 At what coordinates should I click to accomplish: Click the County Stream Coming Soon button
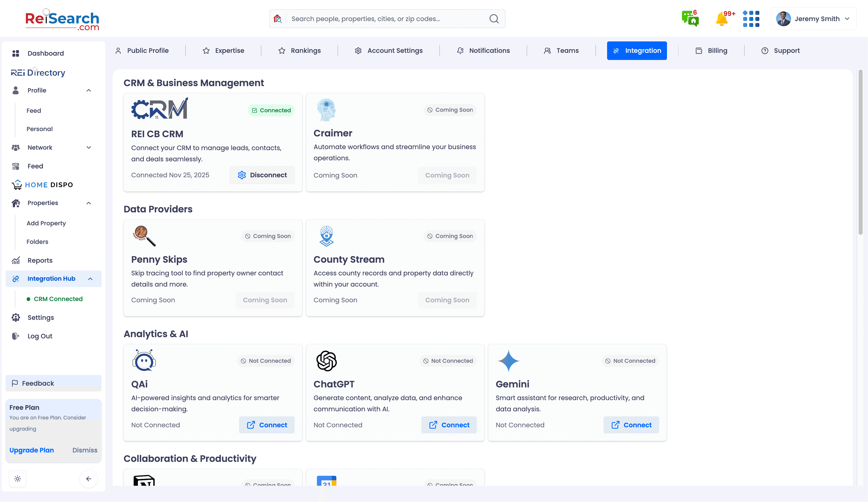tap(447, 300)
